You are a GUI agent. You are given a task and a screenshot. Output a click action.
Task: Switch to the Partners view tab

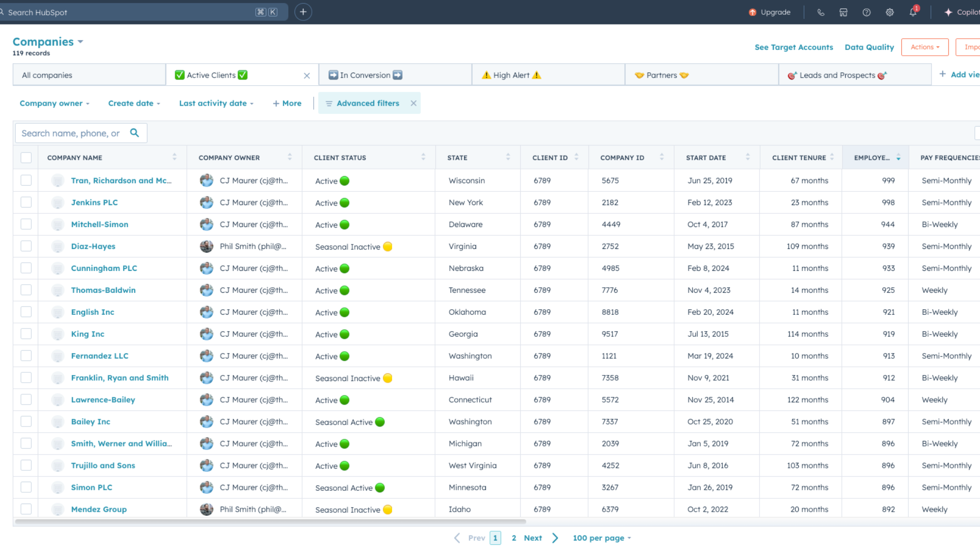(661, 75)
